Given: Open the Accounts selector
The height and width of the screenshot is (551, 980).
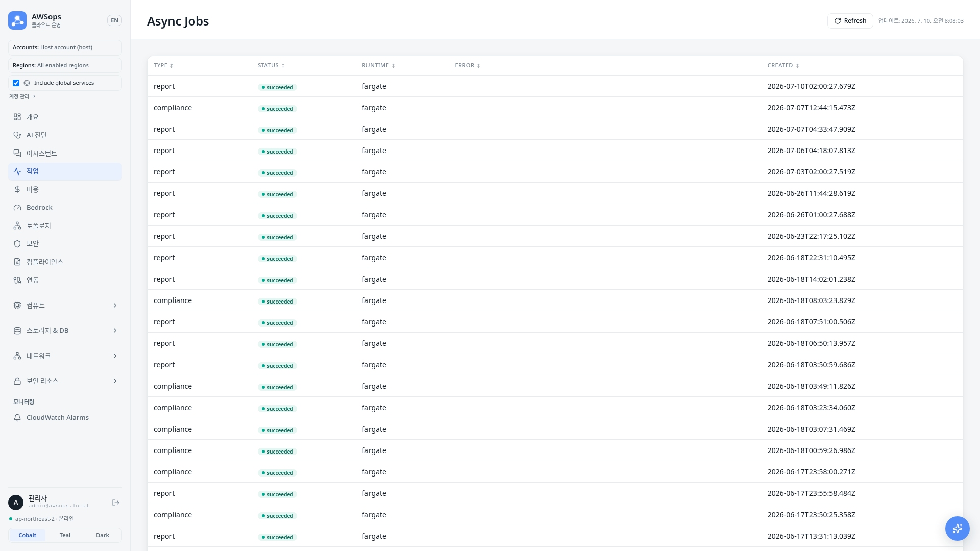Looking at the screenshot, I should pos(65,47).
